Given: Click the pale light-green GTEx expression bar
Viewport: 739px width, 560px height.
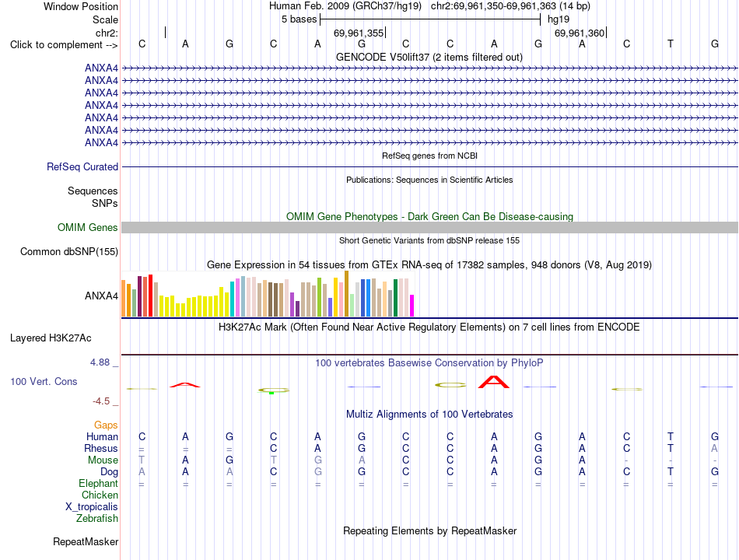Looking at the screenshot, I should pos(352,306).
